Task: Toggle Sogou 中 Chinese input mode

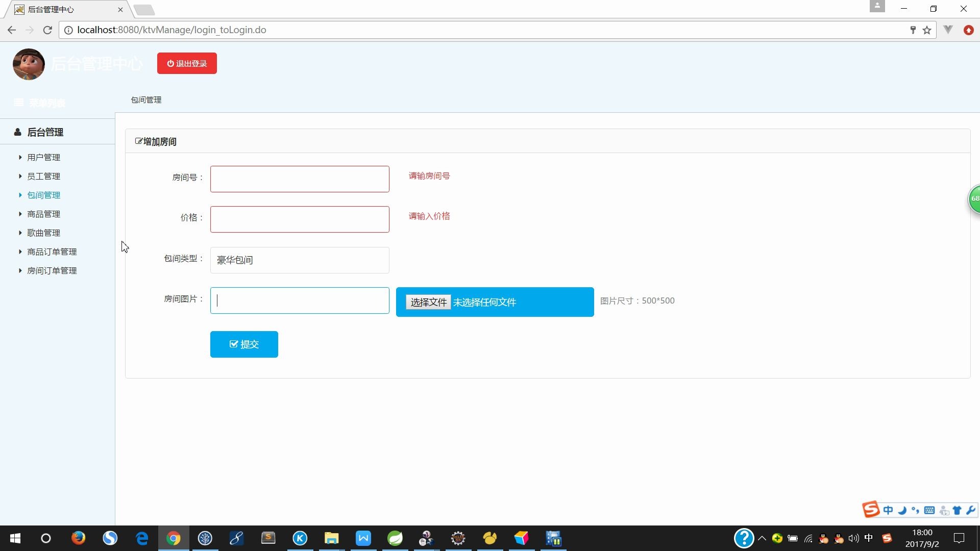Action: click(888, 510)
